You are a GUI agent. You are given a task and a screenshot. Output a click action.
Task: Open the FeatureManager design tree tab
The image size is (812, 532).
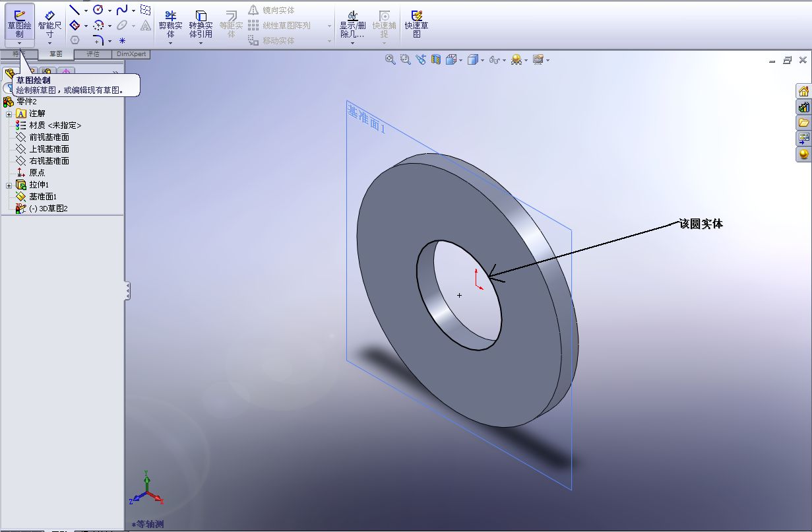10,73
